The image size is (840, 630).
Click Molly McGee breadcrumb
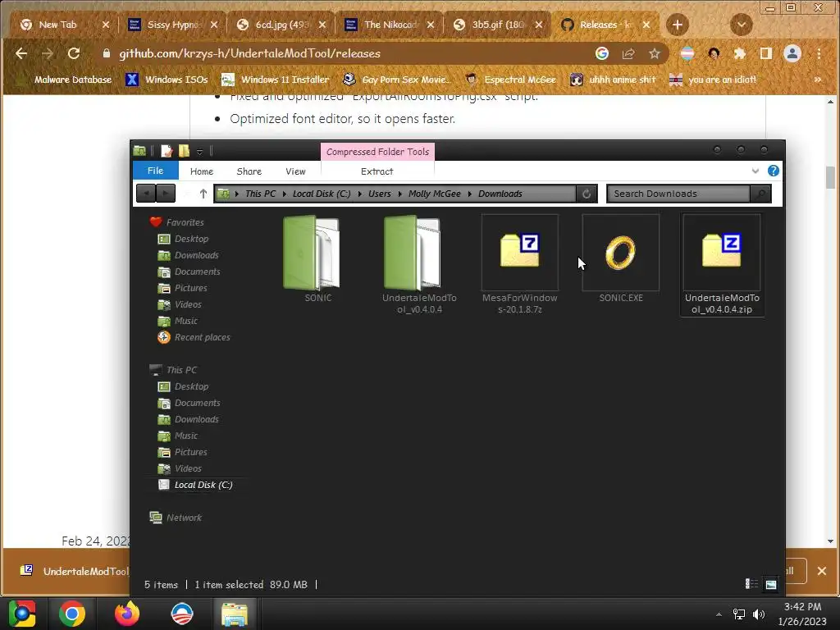[435, 194]
